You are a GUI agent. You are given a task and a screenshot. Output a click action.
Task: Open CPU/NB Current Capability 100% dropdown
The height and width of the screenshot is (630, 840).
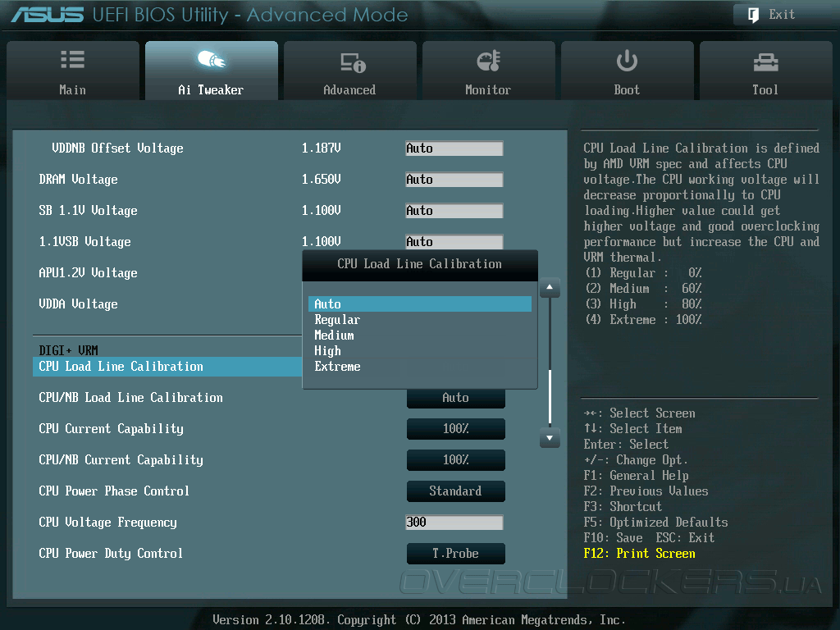(x=456, y=459)
